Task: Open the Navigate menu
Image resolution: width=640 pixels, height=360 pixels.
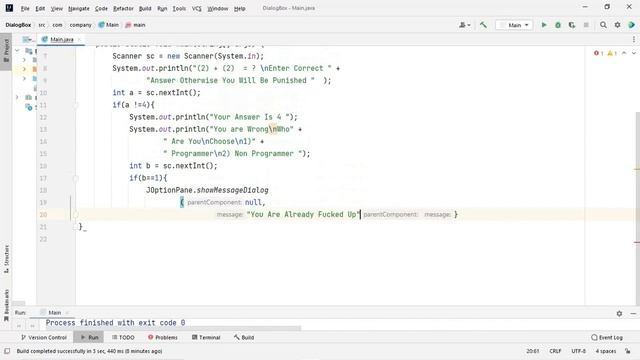Action: (79, 8)
